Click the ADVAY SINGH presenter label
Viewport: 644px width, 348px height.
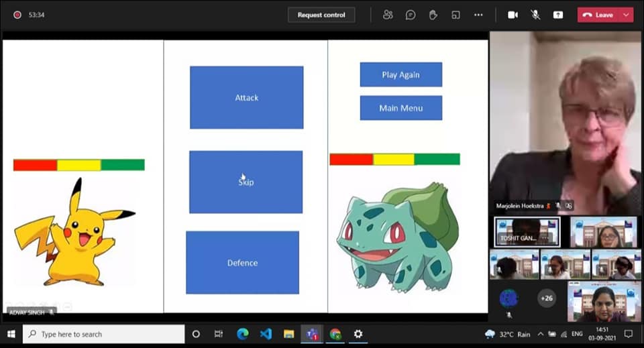pyautogui.click(x=31, y=312)
